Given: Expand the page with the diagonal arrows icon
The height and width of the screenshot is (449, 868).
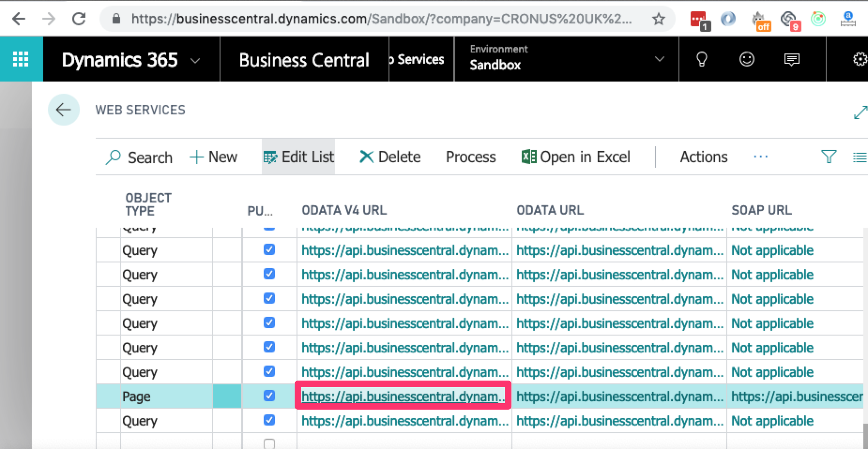Looking at the screenshot, I should [860, 112].
